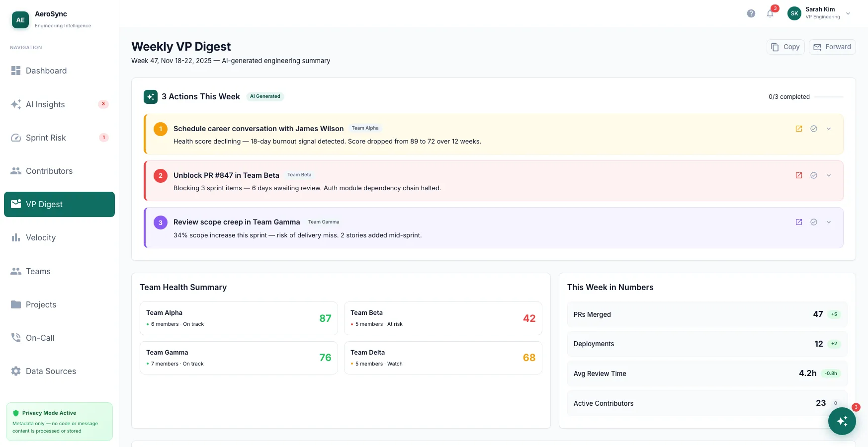Click the On-Call phone icon
Image resolution: width=868 pixels, height=447 pixels.
[16, 338]
